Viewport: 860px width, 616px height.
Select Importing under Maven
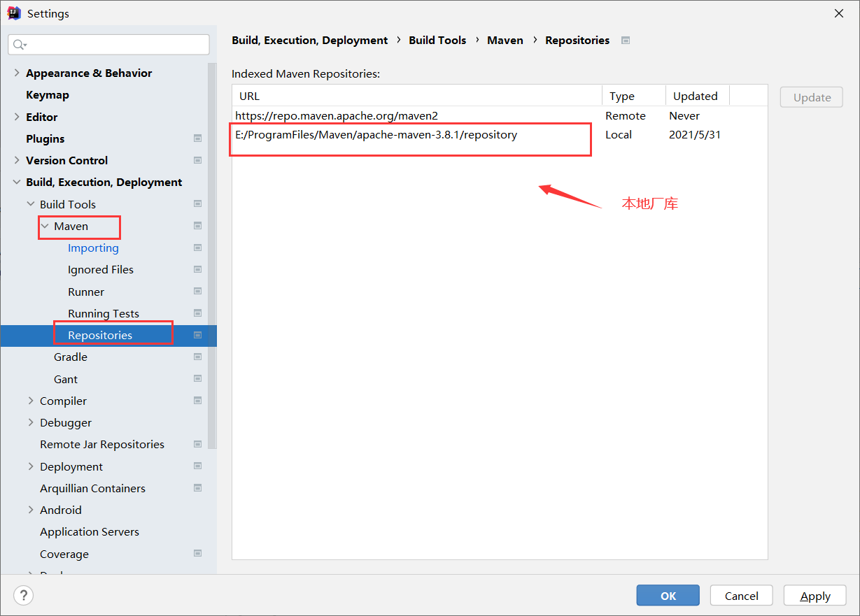[93, 248]
